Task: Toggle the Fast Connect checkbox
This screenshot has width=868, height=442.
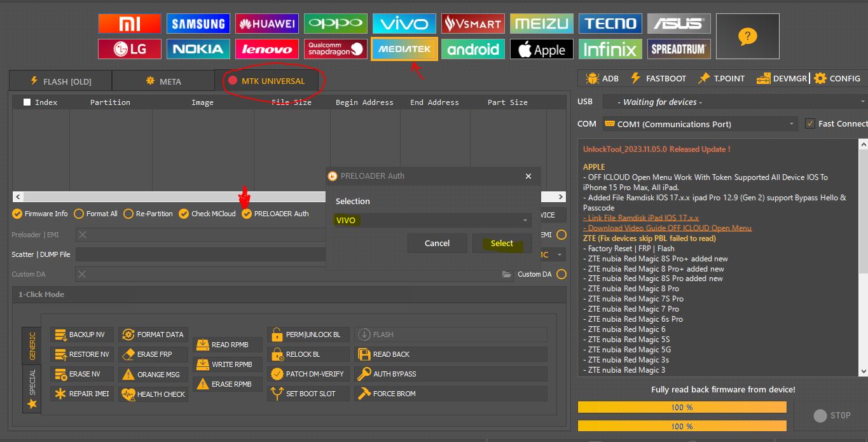Action: point(809,123)
